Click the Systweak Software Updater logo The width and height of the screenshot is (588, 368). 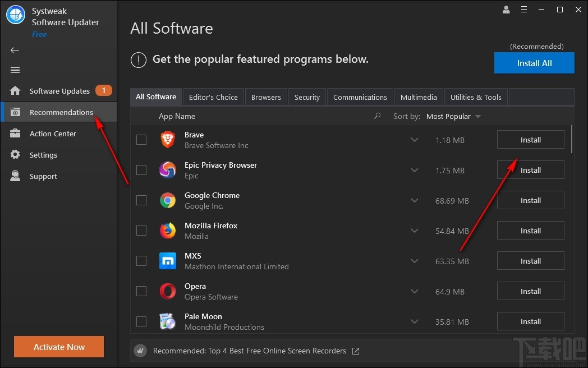tap(15, 15)
